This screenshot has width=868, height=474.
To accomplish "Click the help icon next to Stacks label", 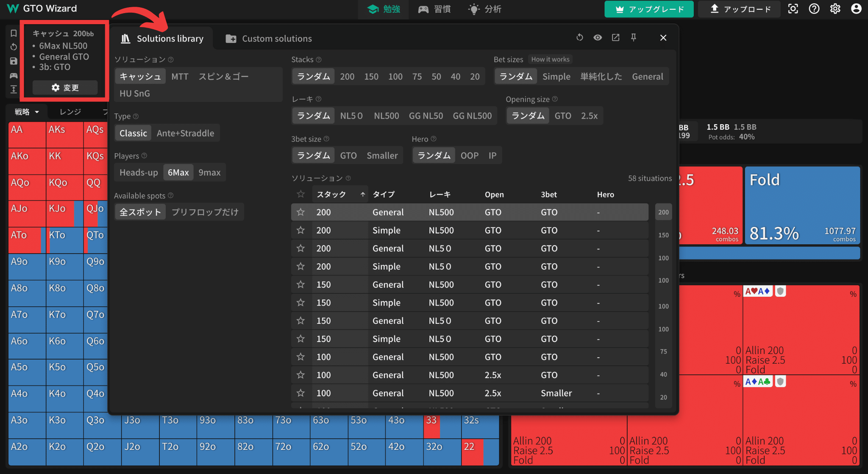I will (319, 59).
